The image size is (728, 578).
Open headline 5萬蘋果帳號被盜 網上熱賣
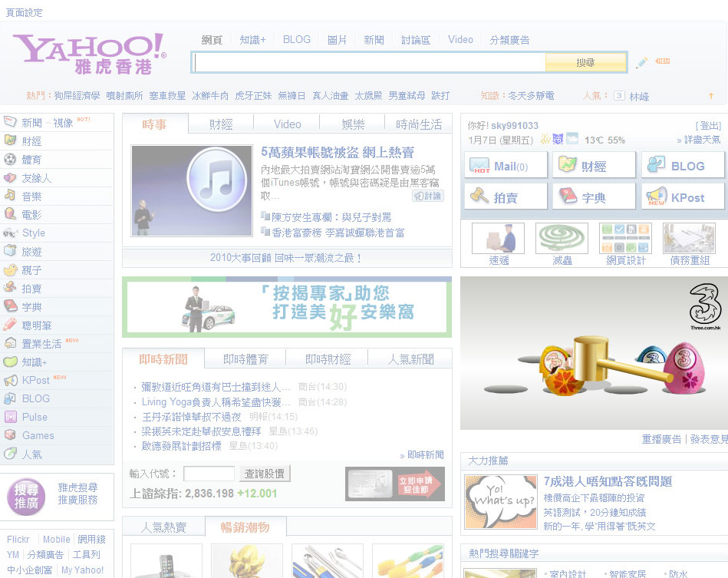[x=338, y=152]
